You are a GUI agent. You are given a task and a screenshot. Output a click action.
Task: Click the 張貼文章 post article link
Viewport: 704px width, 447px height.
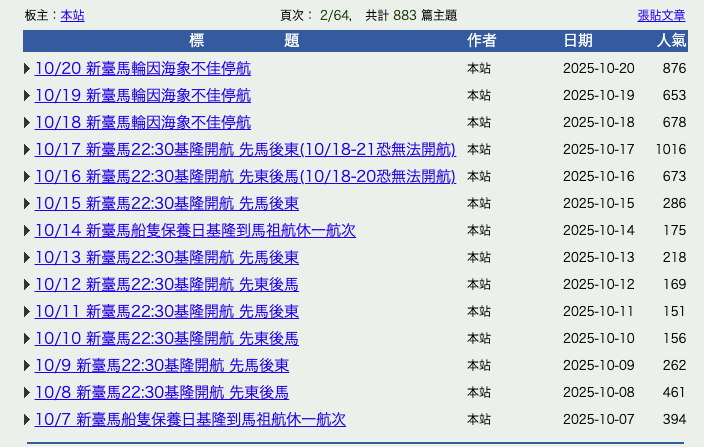661,16
